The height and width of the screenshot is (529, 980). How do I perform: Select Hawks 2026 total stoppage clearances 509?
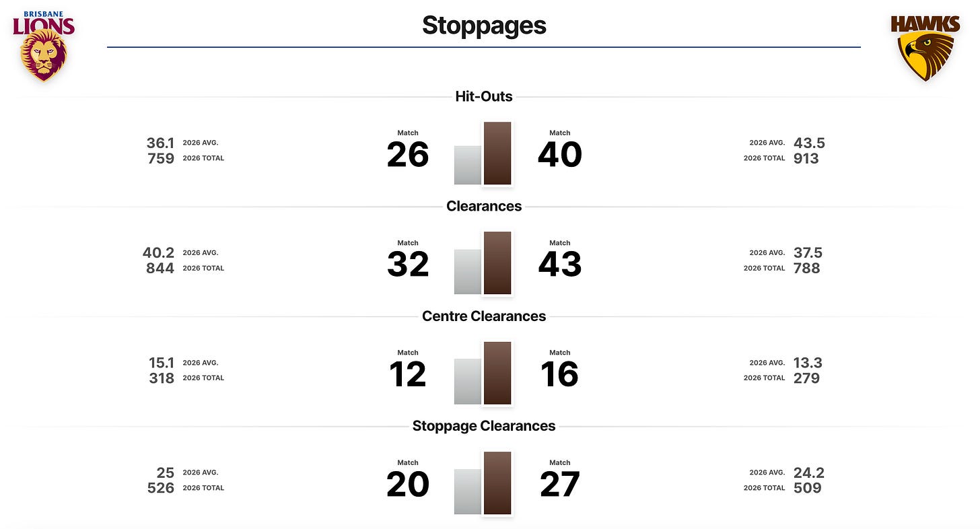tap(807, 488)
